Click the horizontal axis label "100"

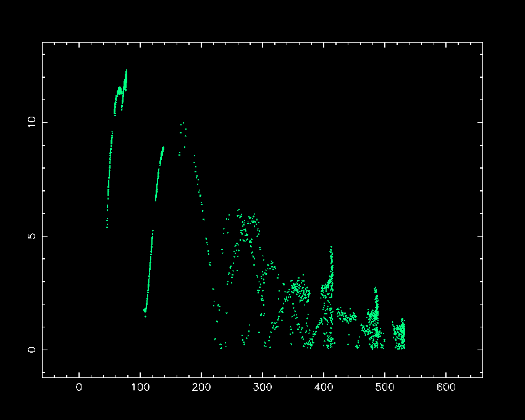click(140, 387)
